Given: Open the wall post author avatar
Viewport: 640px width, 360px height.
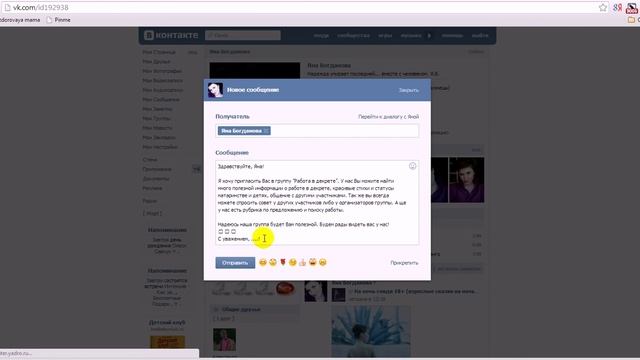Looking at the screenshot, I should click(316, 291).
